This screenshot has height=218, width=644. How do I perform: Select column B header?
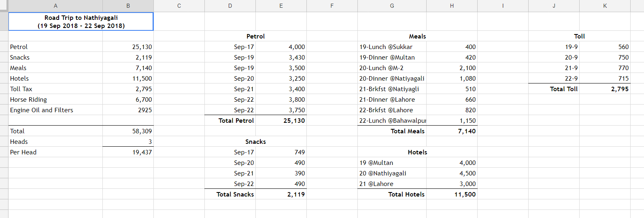[x=128, y=6]
